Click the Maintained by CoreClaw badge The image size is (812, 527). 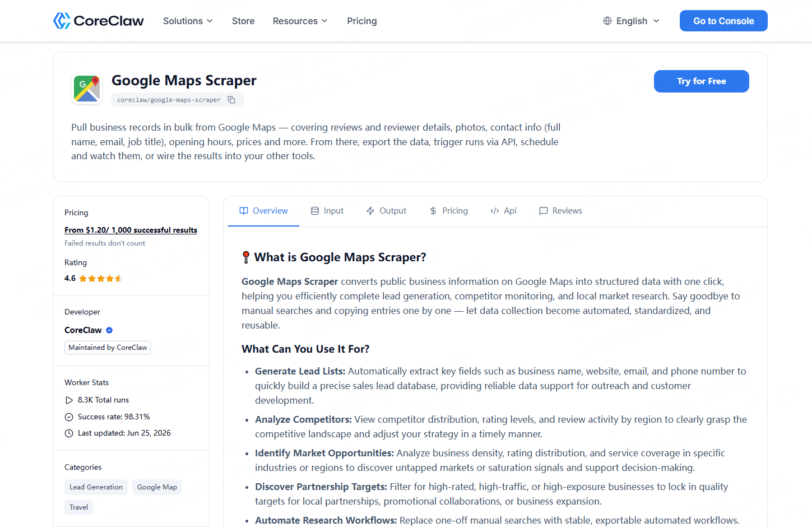(108, 348)
